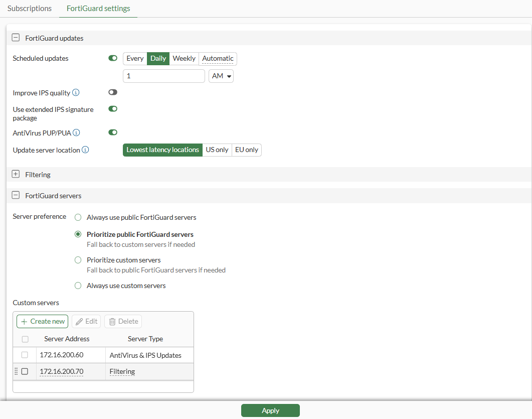Select Lowest latency locations option

coord(162,150)
